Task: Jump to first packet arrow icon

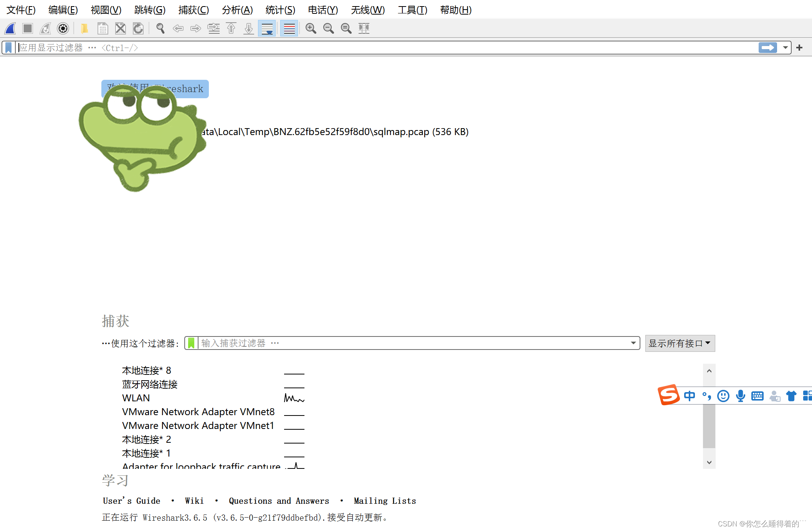Action: click(x=231, y=28)
